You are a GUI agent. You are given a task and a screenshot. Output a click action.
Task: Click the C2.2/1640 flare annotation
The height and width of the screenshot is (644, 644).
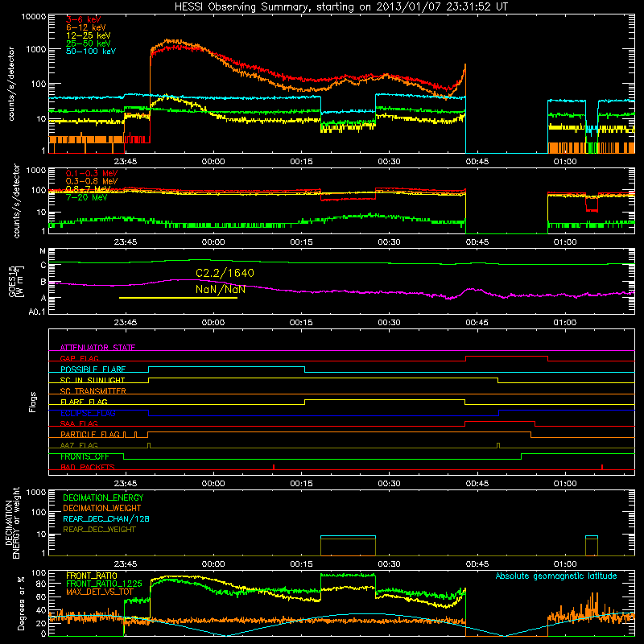pyautogui.click(x=225, y=273)
